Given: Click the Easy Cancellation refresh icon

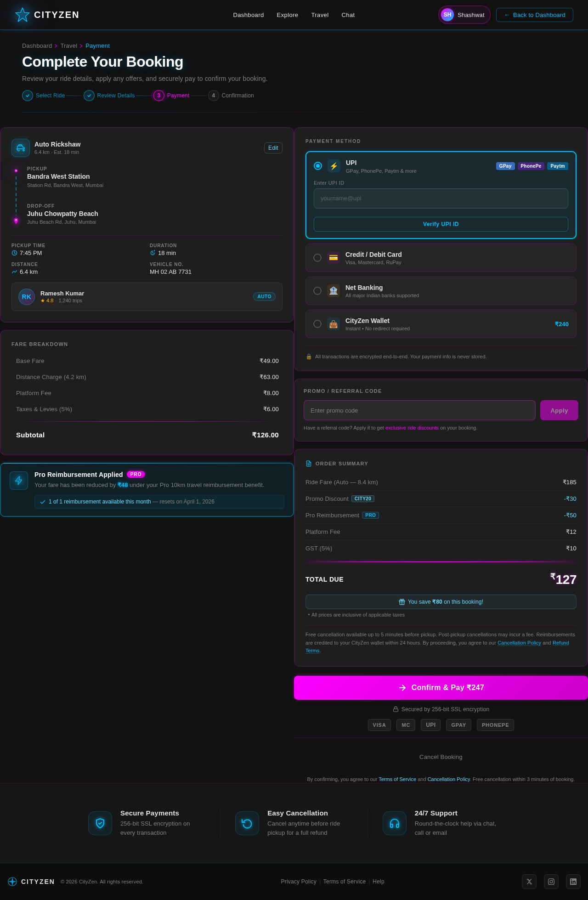Looking at the screenshot, I should click(247, 823).
